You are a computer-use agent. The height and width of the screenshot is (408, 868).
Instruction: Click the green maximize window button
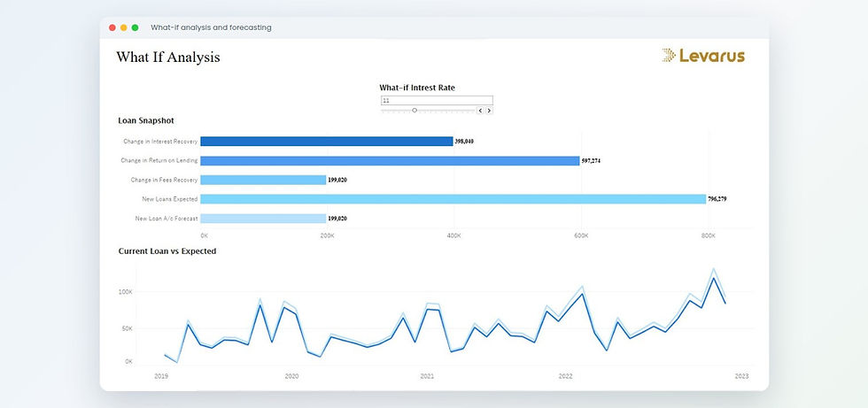135,27
